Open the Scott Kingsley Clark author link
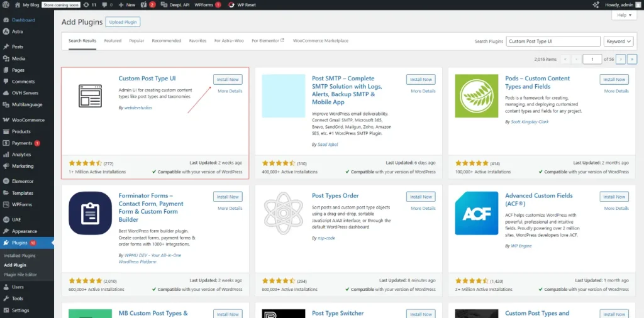 click(x=530, y=122)
